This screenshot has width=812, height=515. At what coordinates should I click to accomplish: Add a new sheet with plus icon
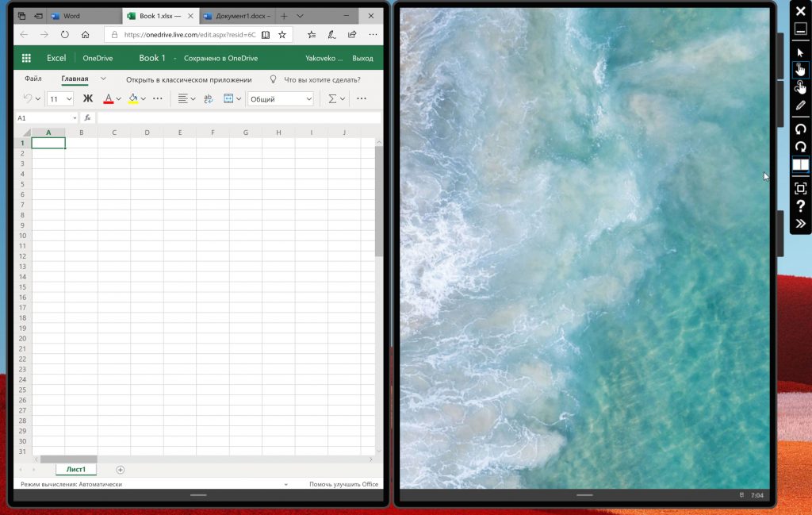[x=121, y=470]
